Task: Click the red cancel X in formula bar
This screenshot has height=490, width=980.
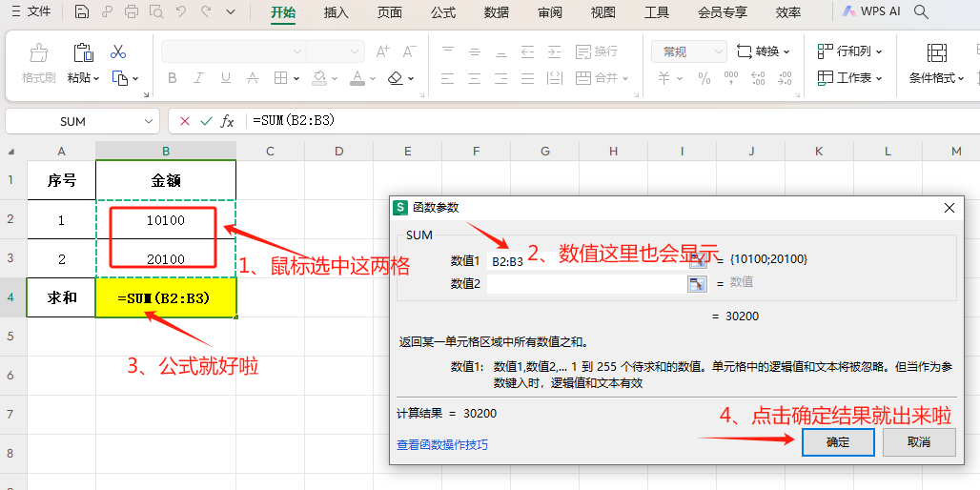Action: (x=184, y=121)
